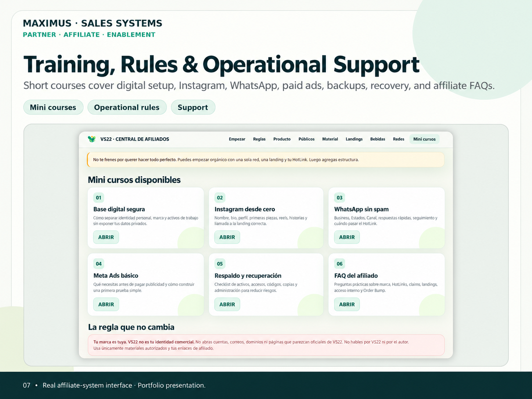Image resolution: width=532 pixels, height=399 pixels.
Task: Click the Respaldo y recuperación card title
Action: pyautogui.click(x=248, y=276)
